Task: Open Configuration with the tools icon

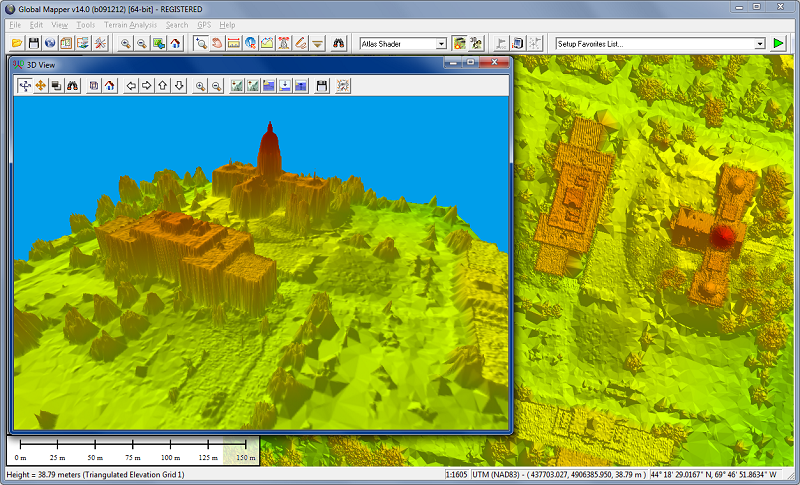Action: pos(100,44)
